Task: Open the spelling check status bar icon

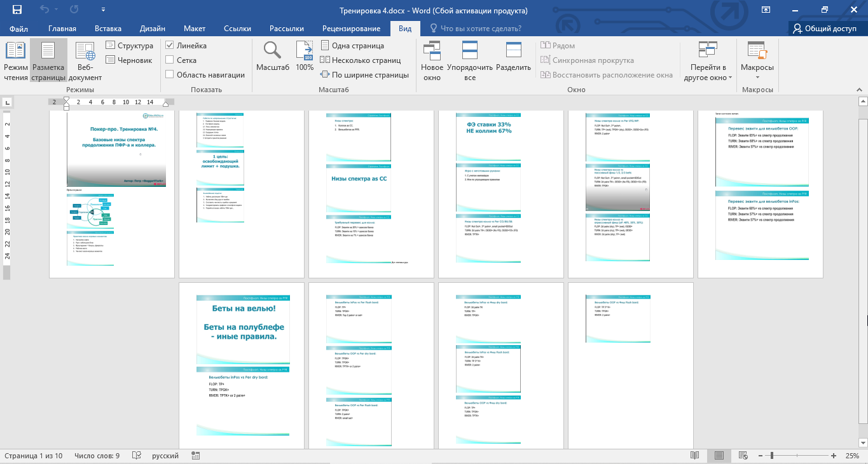Action: tap(136, 456)
